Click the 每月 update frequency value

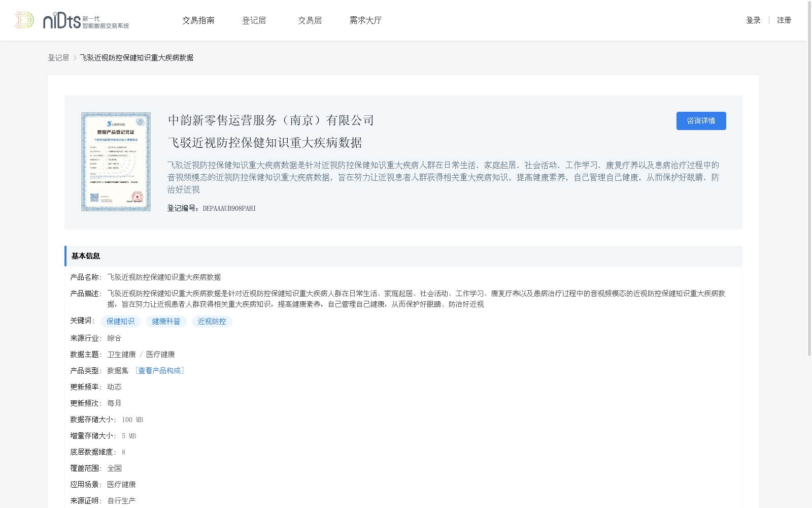(x=114, y=403)
